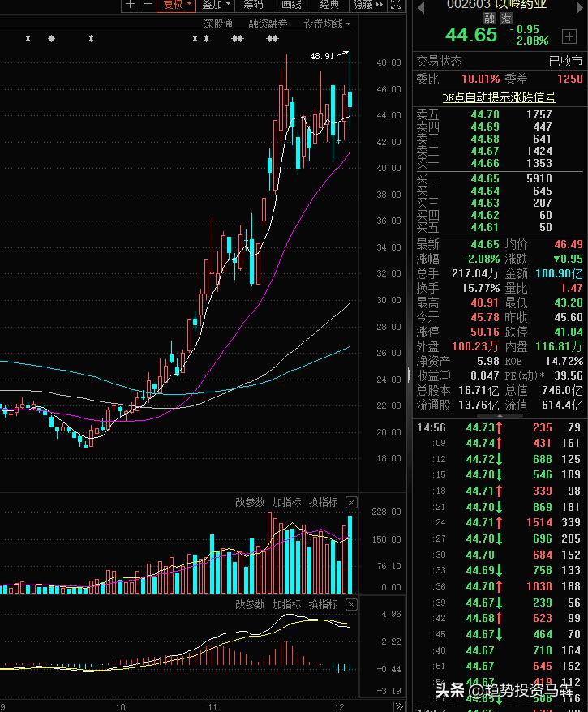
Task: Click the double-arrow scroll forward icon at bottom
Action: click(399, 706)
